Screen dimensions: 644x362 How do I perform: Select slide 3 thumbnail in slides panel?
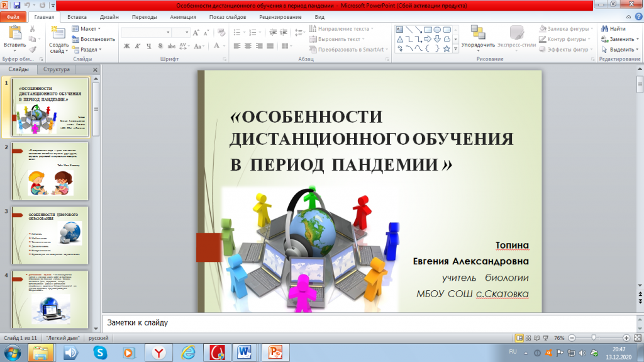coord(50,235)
